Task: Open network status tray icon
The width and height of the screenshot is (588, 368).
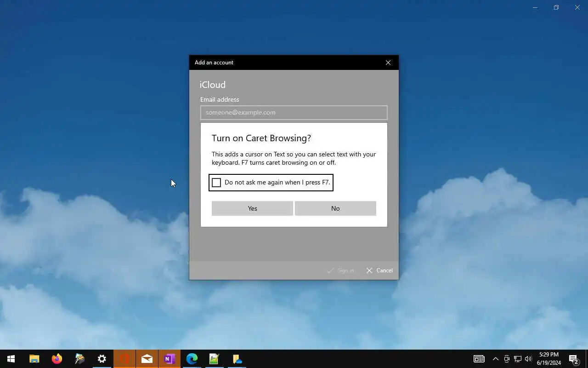Action: pyautogui.click(x=518, y=359)
